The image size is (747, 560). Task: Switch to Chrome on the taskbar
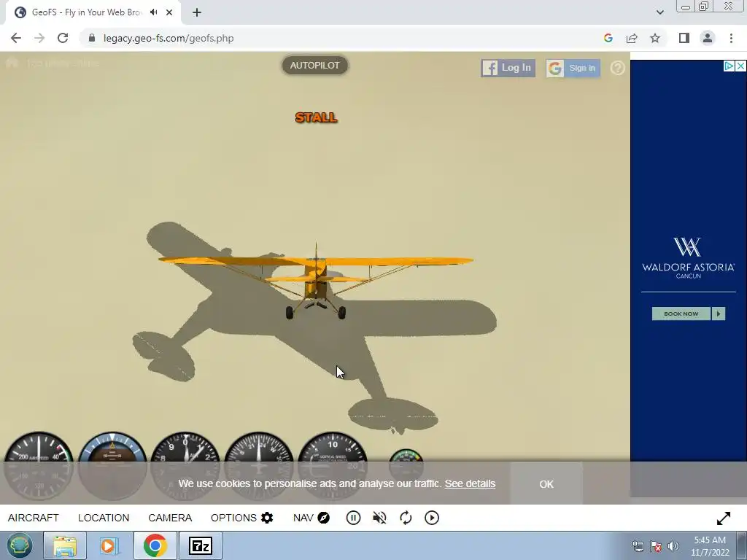[155, 545]
